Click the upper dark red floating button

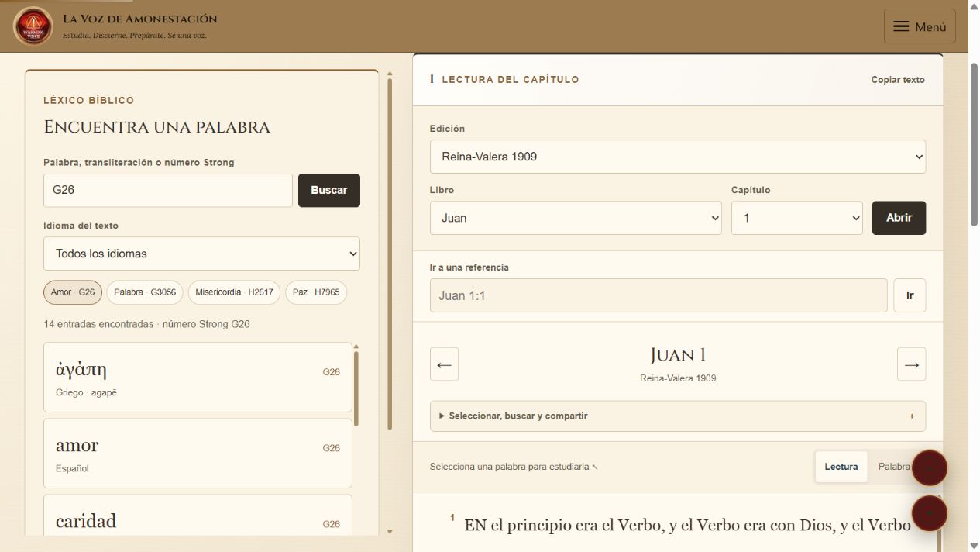pyautogui.click(x=930, y=468)
